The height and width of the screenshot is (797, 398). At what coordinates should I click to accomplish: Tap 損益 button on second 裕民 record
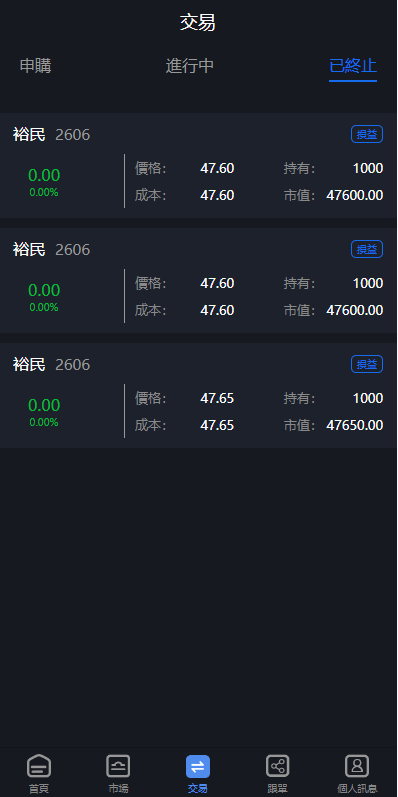coord(366,249)
